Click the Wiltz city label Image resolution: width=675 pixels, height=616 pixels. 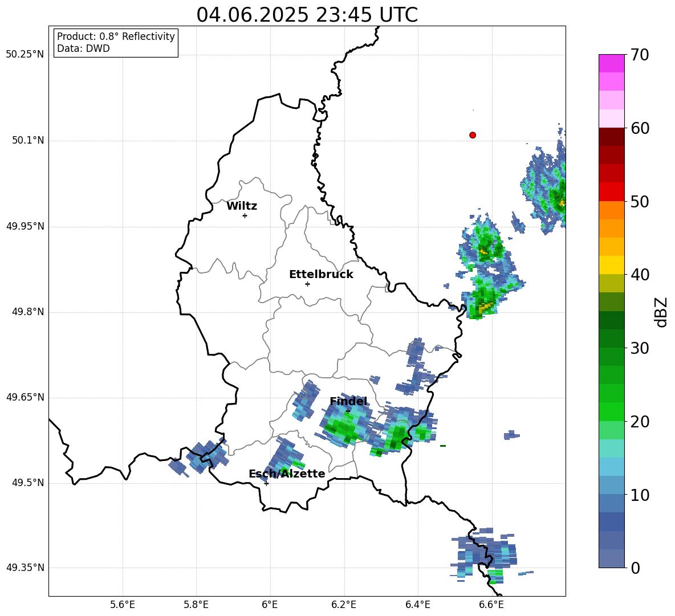point(242,206)
